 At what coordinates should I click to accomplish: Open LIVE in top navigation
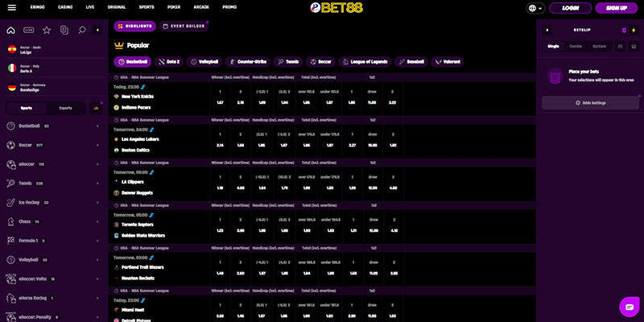pos(90,7)
